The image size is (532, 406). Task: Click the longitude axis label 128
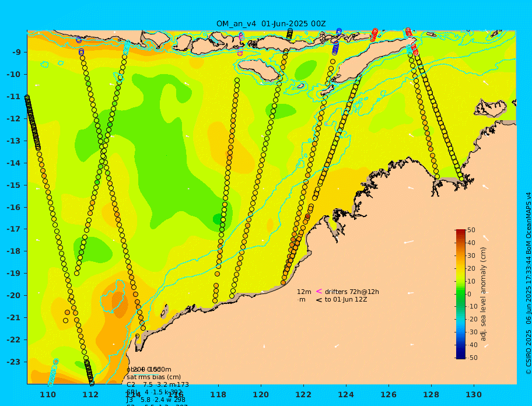(x=431, y=395)
